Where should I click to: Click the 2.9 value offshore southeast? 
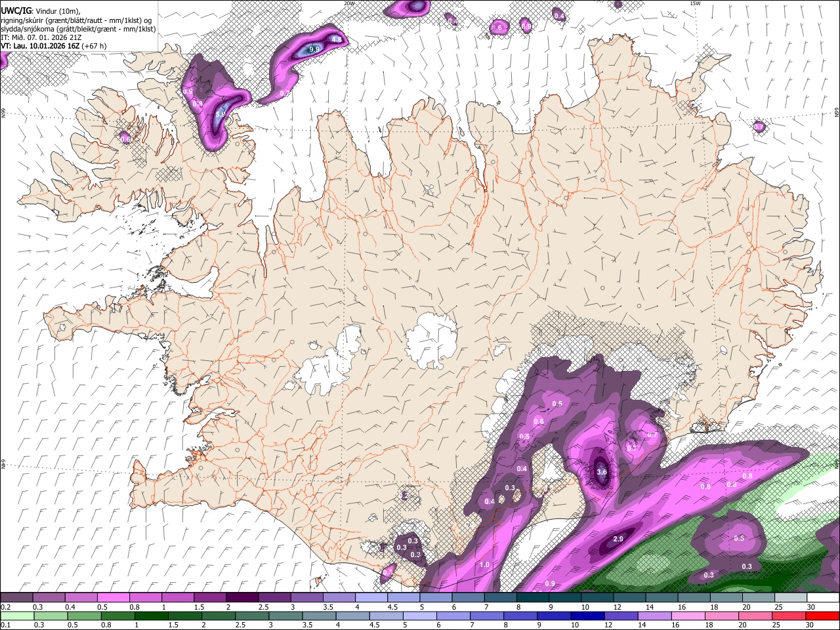618,539
